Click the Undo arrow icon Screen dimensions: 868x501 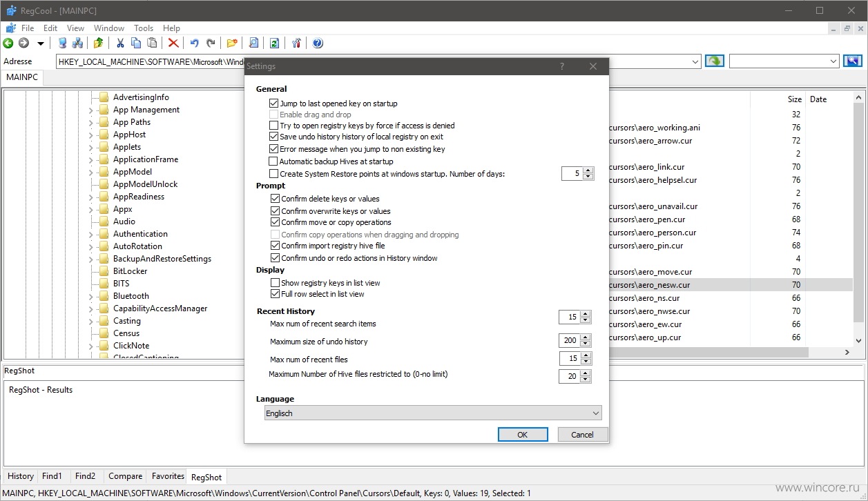(195, 43)
